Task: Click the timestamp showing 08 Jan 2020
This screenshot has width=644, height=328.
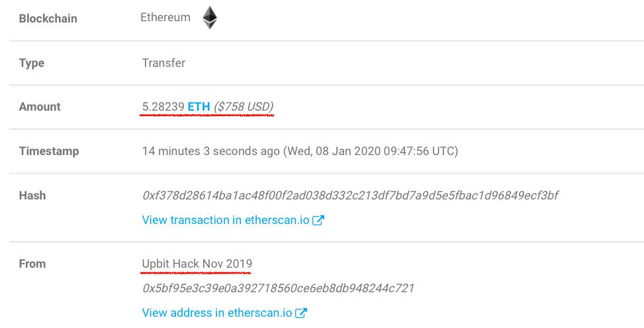Action: point(300,151)
